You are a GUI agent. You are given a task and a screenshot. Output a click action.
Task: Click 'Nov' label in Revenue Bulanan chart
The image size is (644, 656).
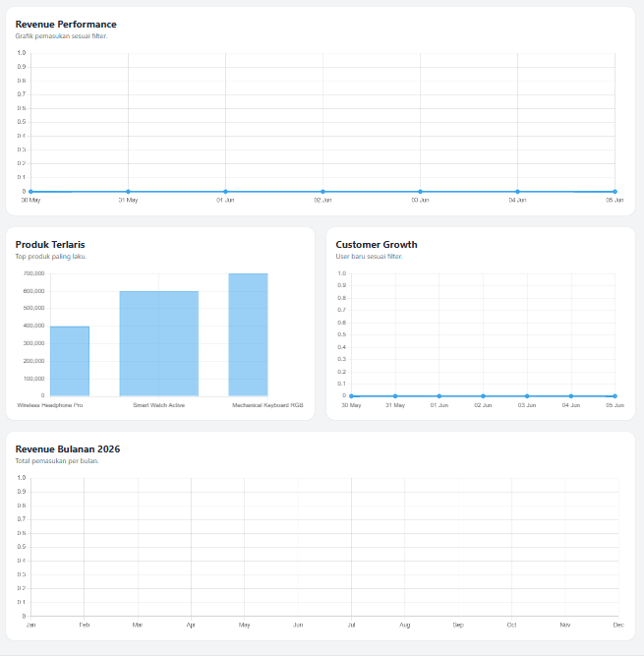pos(565,626)
